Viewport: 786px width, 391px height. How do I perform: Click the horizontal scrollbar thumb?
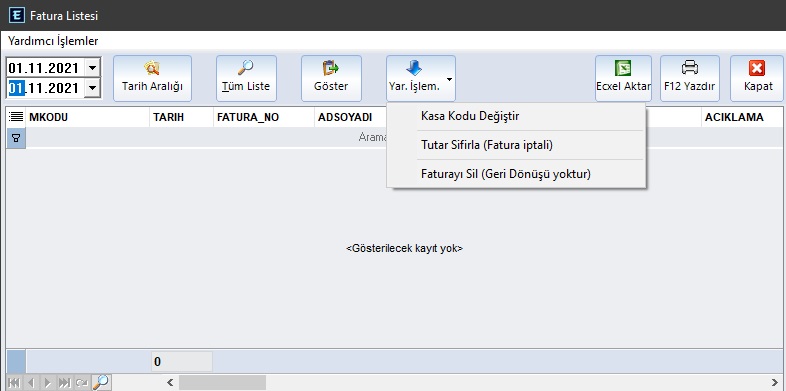[x=223, y=382]
